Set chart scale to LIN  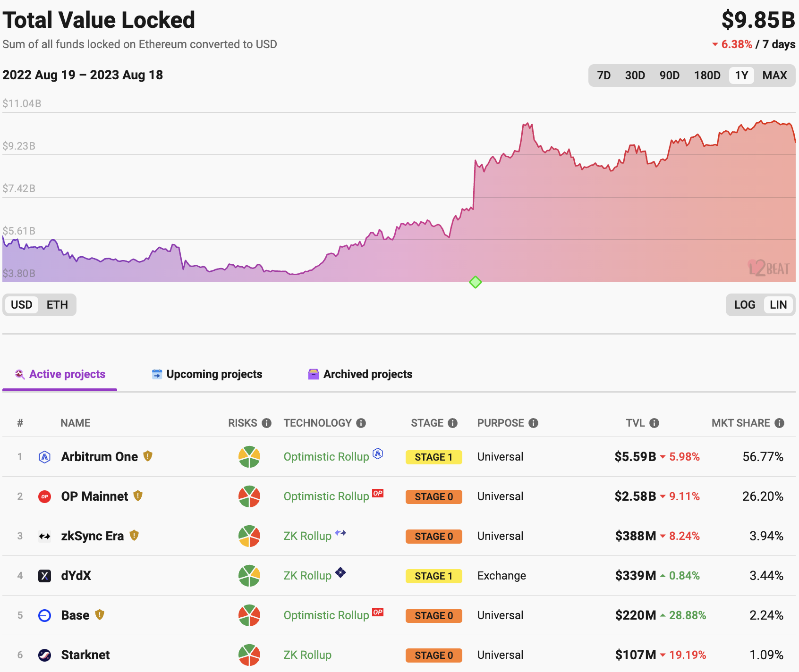coord(778,305)
